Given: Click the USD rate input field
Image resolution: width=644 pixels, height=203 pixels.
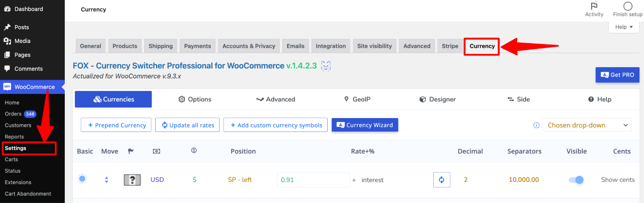Looking at the screenshot, I should [313, 180].
